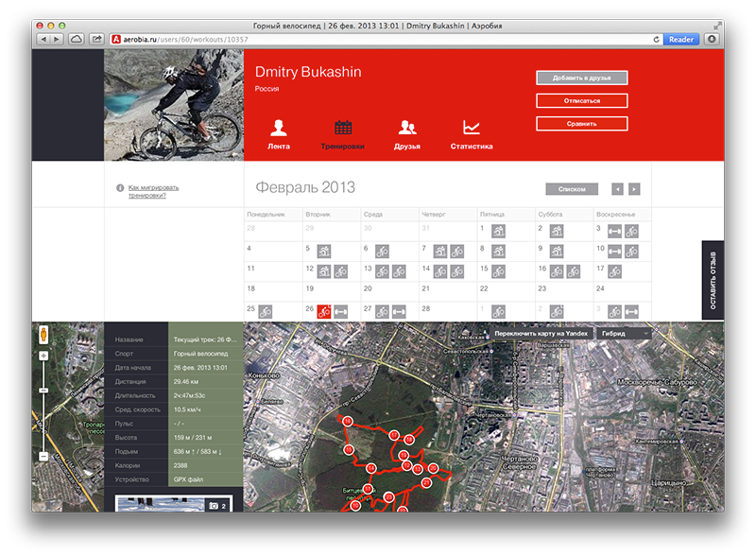Open the dumbbell strength workout on February 3
This screenshot has height=556, width=756.
click(614, 231)
